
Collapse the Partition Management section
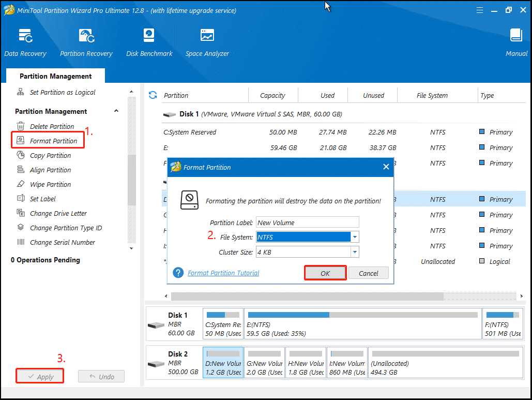(116, 111)
